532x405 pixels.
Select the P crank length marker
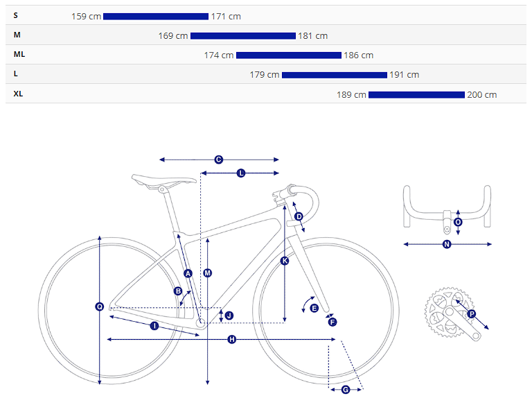(x=472, y=313)
